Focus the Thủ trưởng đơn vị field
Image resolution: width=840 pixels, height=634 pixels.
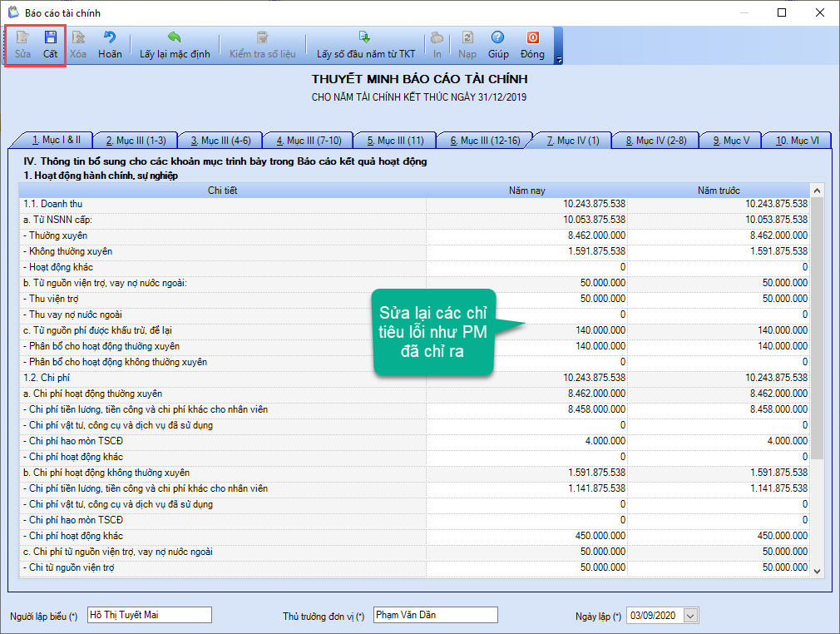436,615
